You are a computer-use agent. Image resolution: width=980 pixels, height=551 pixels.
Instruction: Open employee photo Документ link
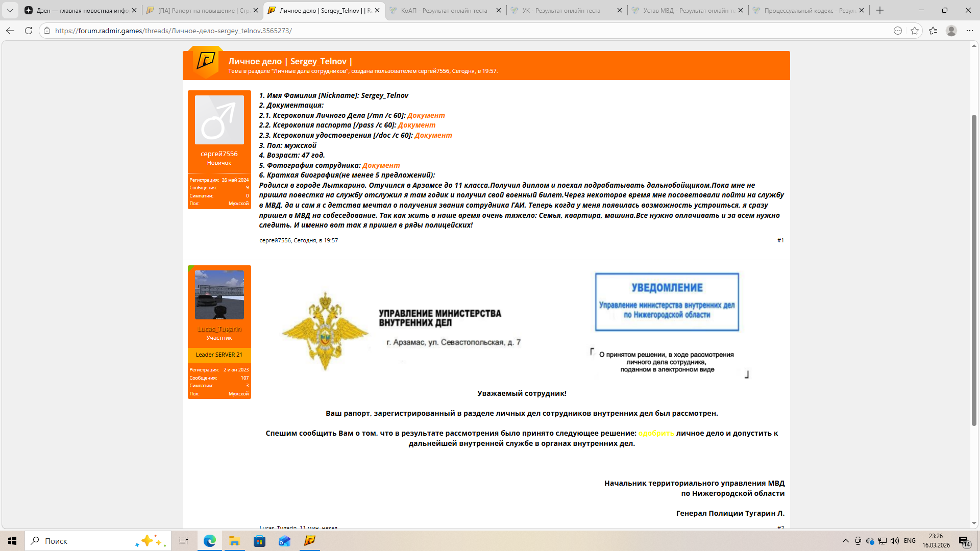pos(381,165)
